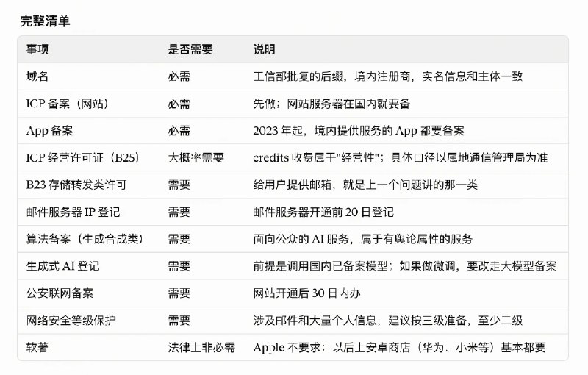Screen dimensions: 588x375
Task: Click the 大概率需要 cell
Action: (x=196, y=158)
